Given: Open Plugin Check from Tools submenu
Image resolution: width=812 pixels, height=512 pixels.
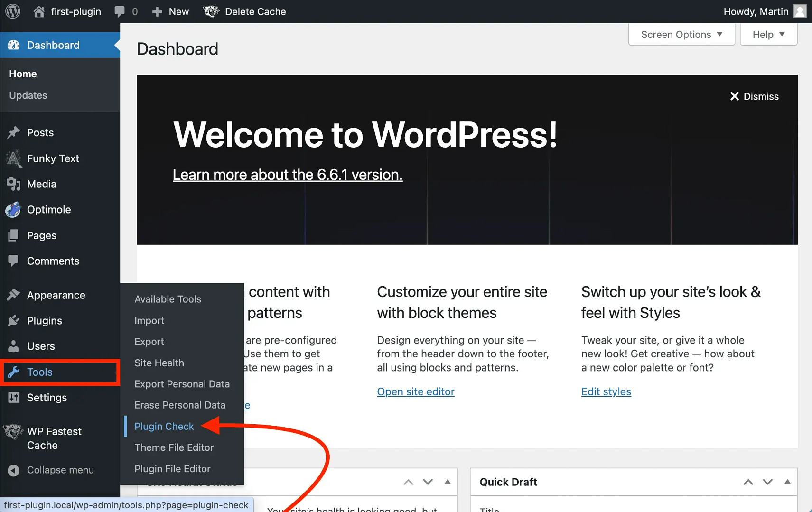Looking at the screenshot, I should 164,426.
